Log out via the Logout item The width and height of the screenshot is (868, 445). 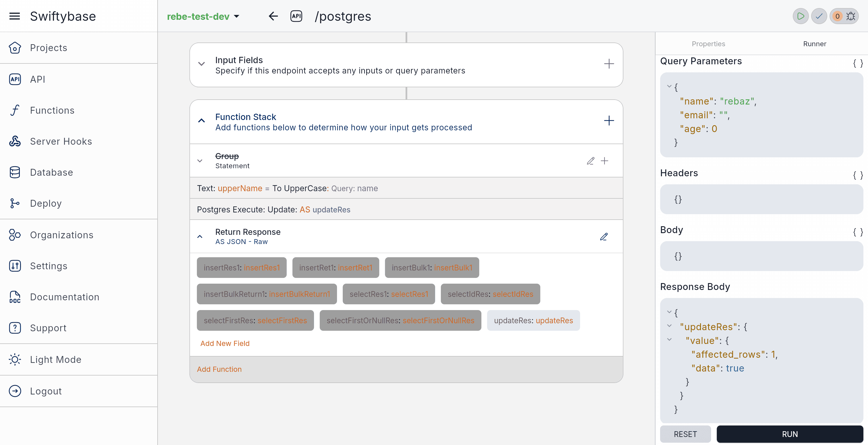(79, 391)
